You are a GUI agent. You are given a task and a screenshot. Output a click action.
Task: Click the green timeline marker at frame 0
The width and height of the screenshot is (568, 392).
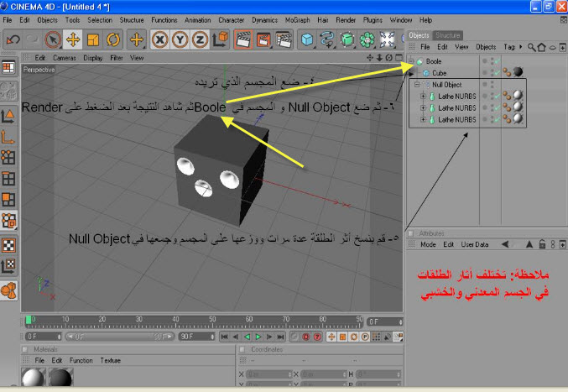coord(29,320)
